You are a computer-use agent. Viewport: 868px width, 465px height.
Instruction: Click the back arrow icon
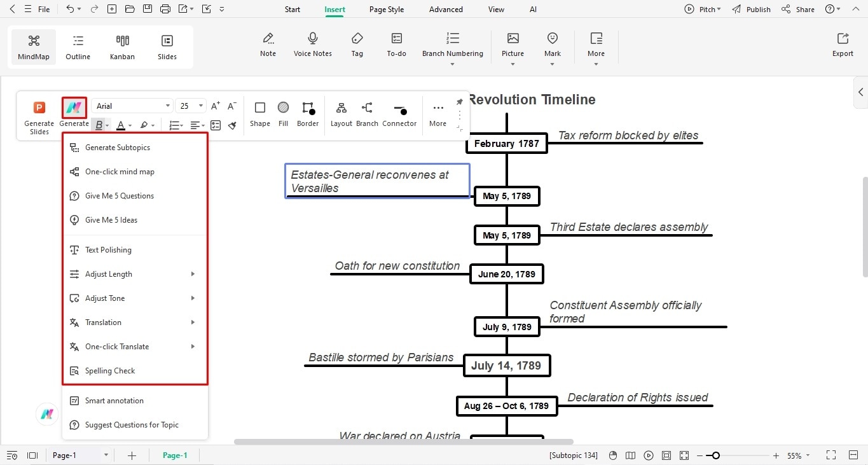(x=11, y=9)
